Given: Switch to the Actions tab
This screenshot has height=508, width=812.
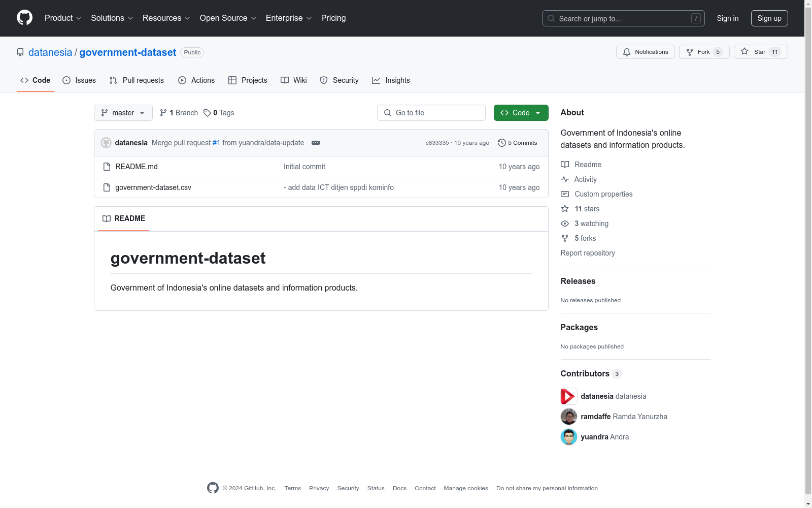Looking at the screenshot, I should click(196, 80).
